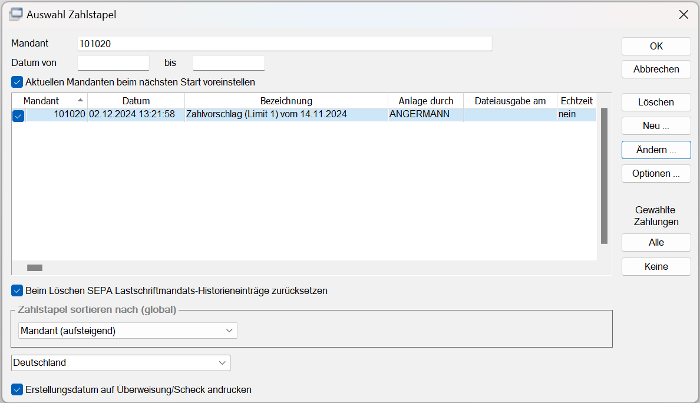Open the Ändern edit button
This screenshot has width=700, height=403.
(656, 150)
